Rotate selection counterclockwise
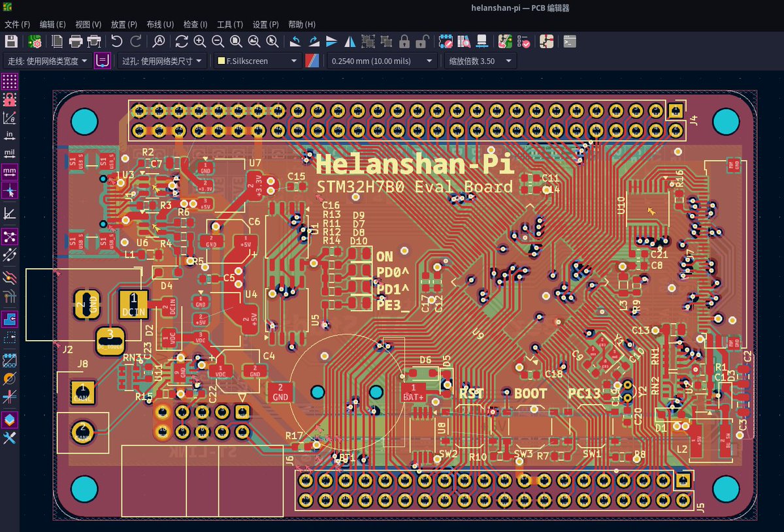Viewport: 784px width, 532px height. click(x=295, y=42)
